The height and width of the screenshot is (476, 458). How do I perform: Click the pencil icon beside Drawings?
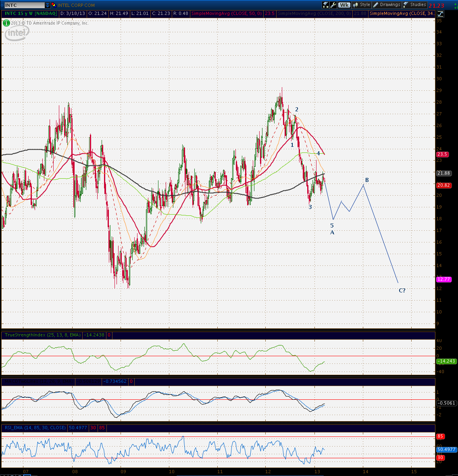pyautogui.click(x=375, y=5)
